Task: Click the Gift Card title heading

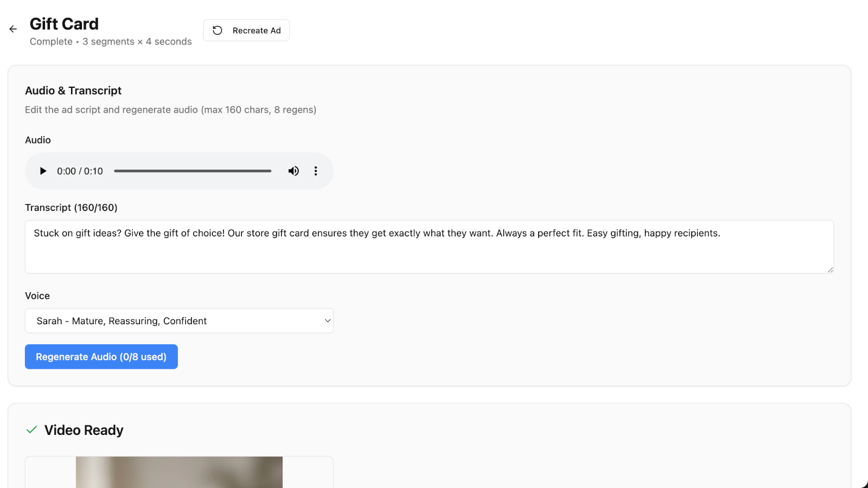Action: (x=64, y=24)
